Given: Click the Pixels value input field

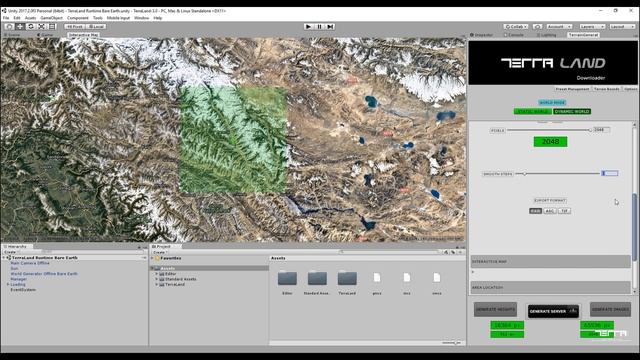Looking at the screenshot, I should click(x=601, y=130).
